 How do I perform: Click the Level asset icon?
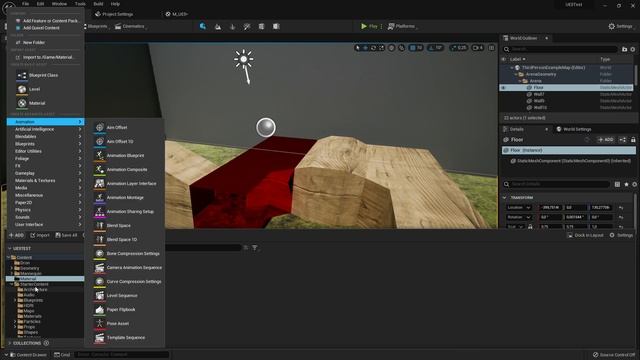[22, 89]
